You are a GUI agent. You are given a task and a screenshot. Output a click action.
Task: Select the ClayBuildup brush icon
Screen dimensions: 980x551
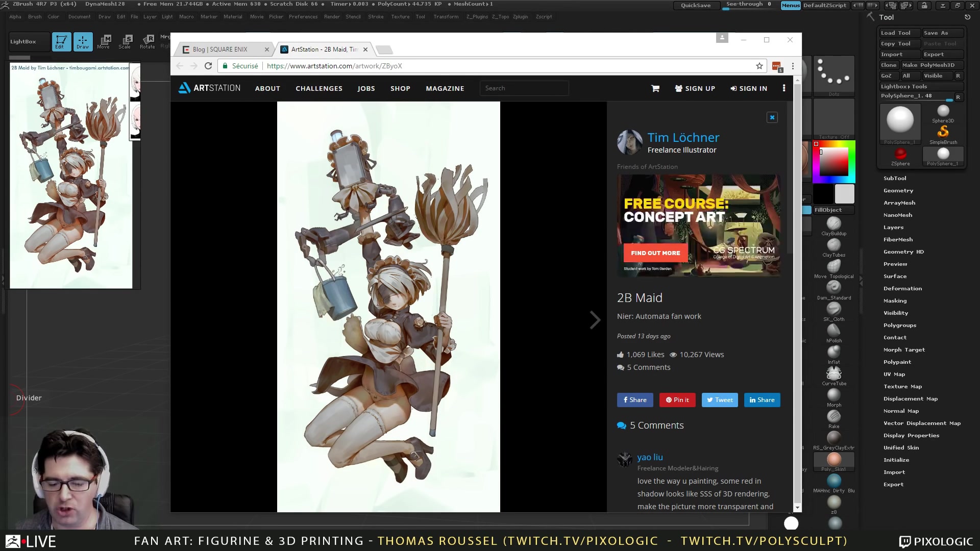point(834,223)
